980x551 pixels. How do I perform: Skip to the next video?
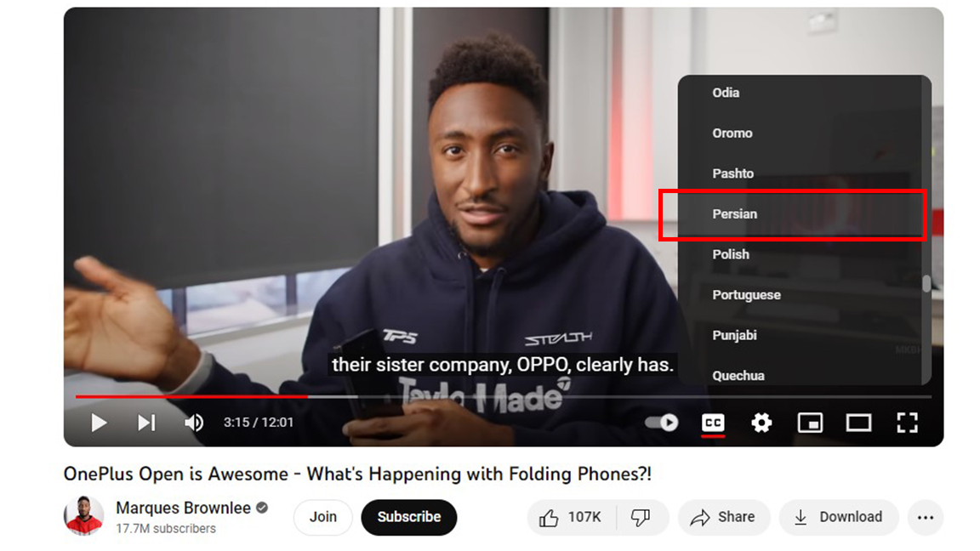146,423
